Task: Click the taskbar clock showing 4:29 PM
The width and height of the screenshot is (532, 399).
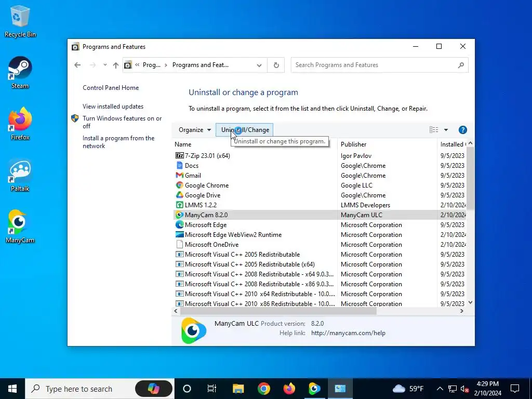Action: pyautogui.click(x=487, y=389)
